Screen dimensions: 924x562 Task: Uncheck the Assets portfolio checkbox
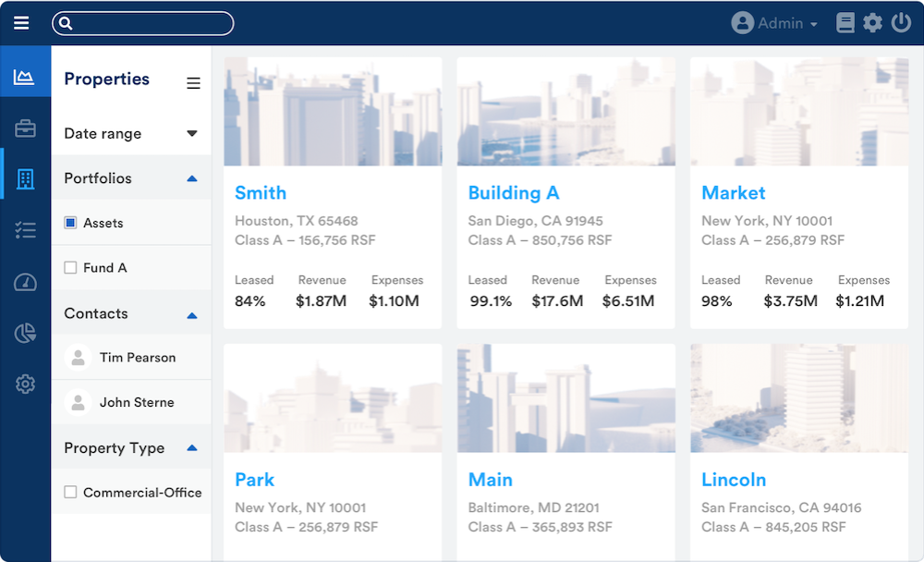pyautogui.click(x=70, y=223)
